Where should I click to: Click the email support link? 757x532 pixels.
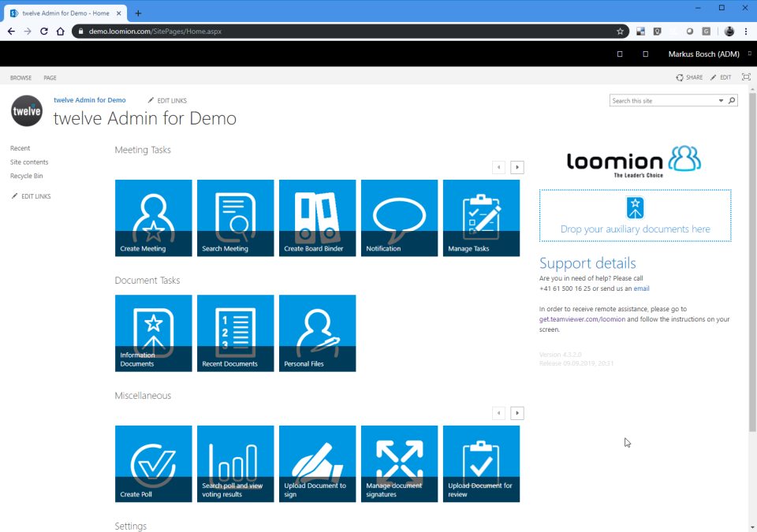pyautogui.click(x=641, y=288)
